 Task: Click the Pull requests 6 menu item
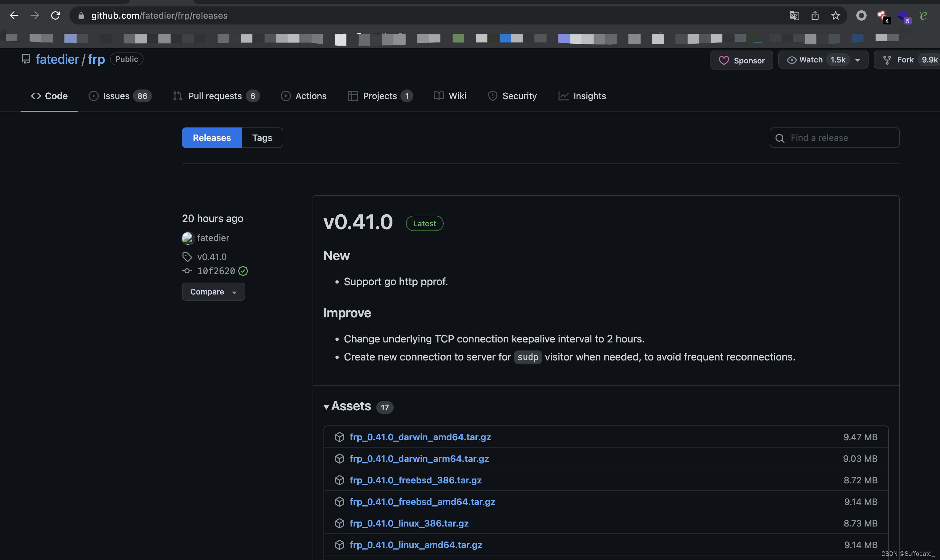pos(214,95)
